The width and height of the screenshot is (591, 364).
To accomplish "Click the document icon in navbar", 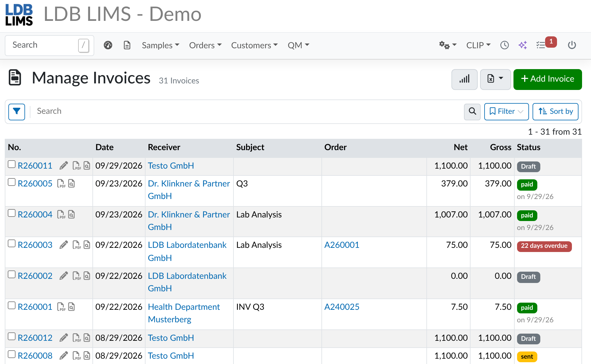I will (x=127, y=45).
